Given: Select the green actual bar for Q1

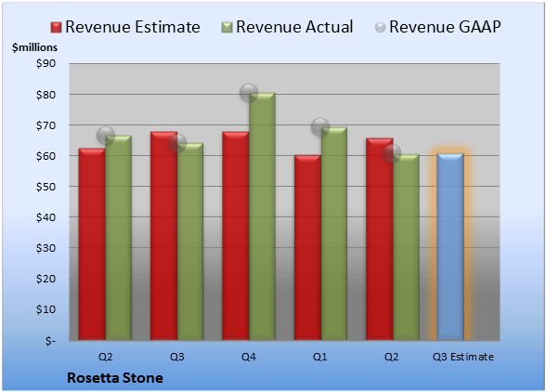Looking at the screenshot, I should (x=334, y=233).
